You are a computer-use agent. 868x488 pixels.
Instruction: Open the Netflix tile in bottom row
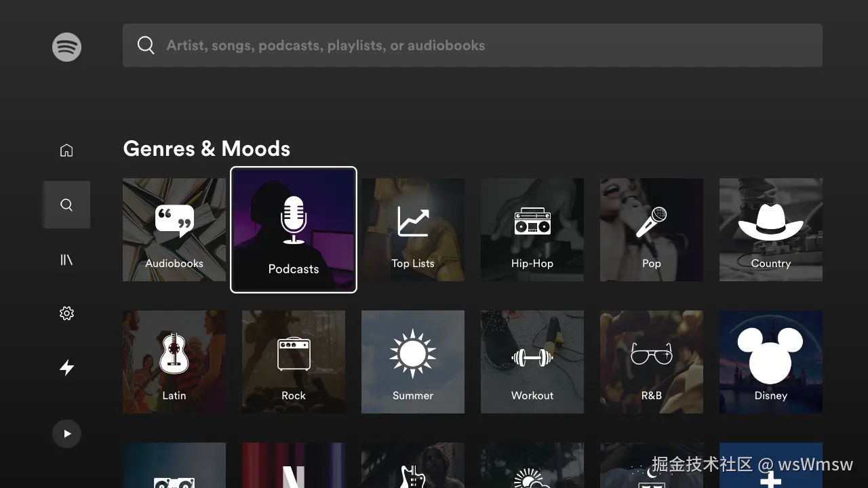(294, 466)
